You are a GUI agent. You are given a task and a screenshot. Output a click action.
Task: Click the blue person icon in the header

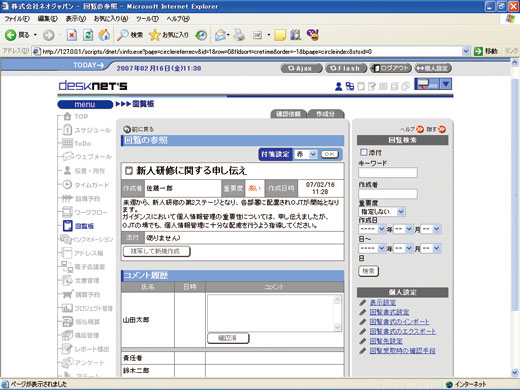(x=338, y=87)
